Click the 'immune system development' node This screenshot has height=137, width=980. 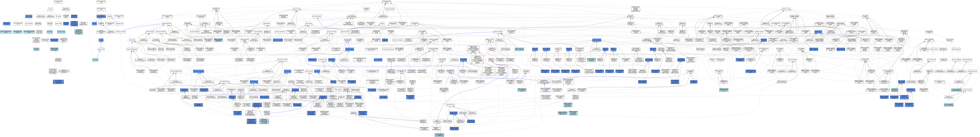348,40
